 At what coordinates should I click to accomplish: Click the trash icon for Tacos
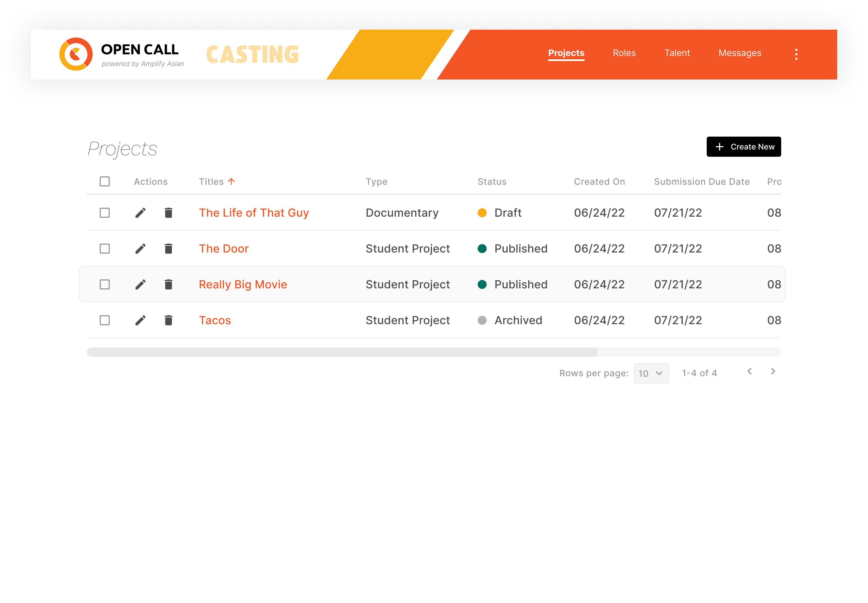coord(169,320)
